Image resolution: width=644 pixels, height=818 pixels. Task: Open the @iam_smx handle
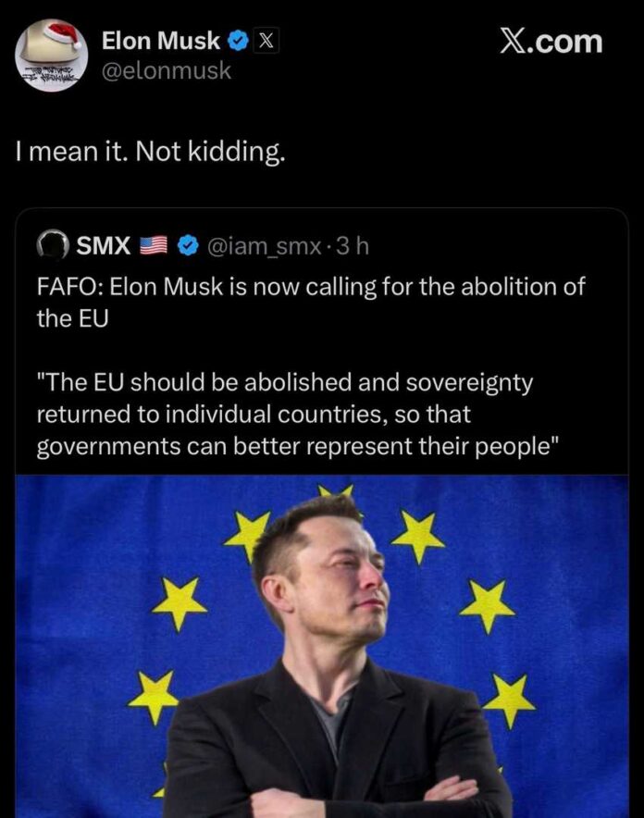point(263,246)
